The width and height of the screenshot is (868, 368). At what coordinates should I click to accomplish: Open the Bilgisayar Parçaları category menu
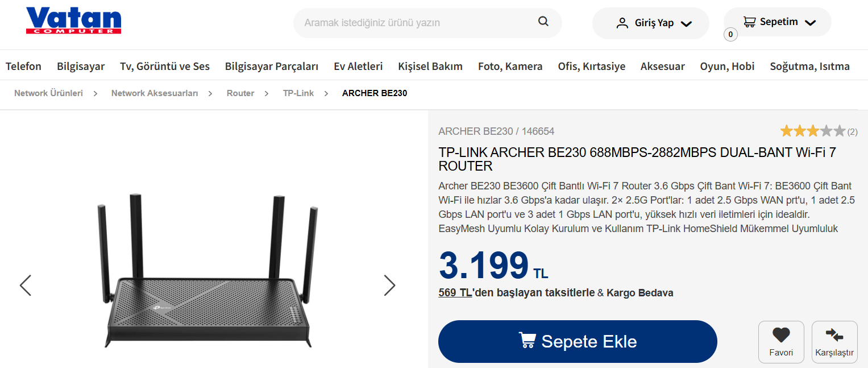pos(272,67)
